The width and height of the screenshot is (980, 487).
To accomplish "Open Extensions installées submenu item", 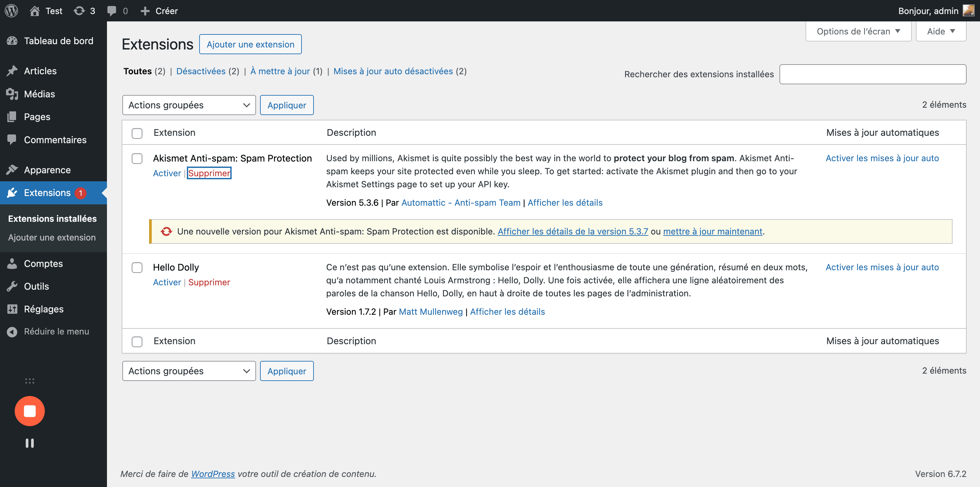I will [x=52, y=218].
